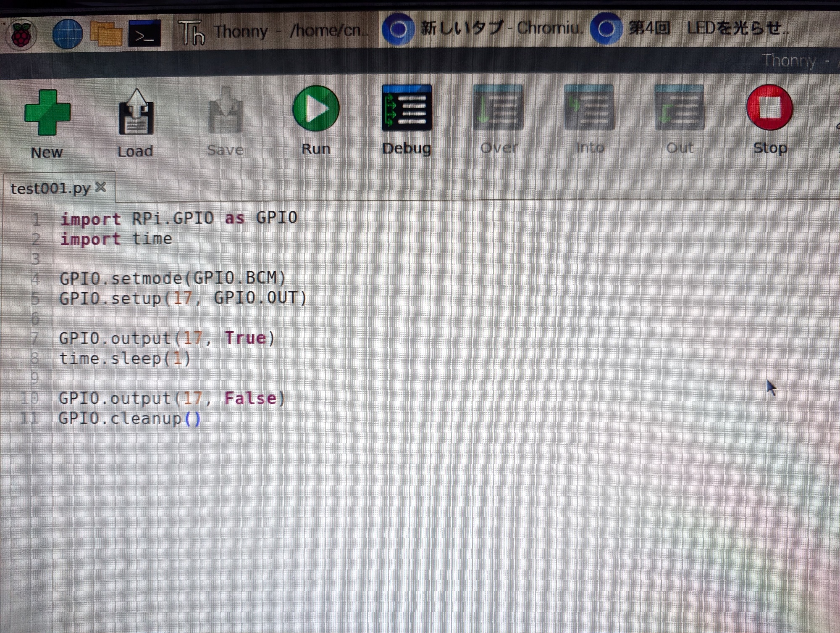Screen dimensions: 840x633
Task: Click the Load file icon
Action: [x=136, y=112]
